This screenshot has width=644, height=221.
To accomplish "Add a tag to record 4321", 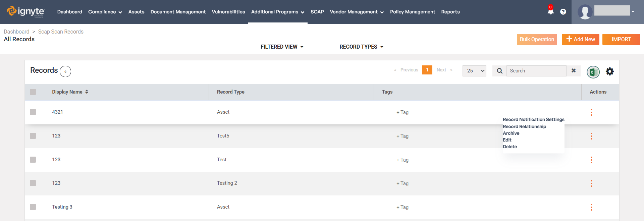I will coord(402,112).
